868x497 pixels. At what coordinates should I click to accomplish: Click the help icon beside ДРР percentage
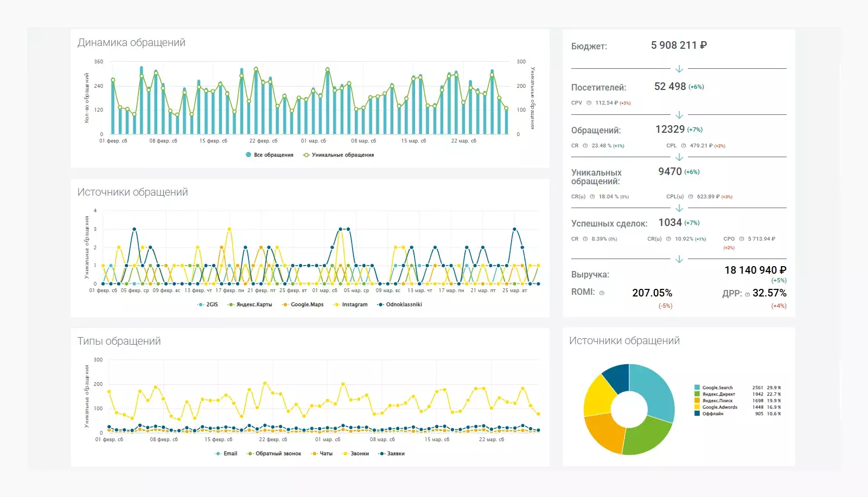tap(748, 294)
